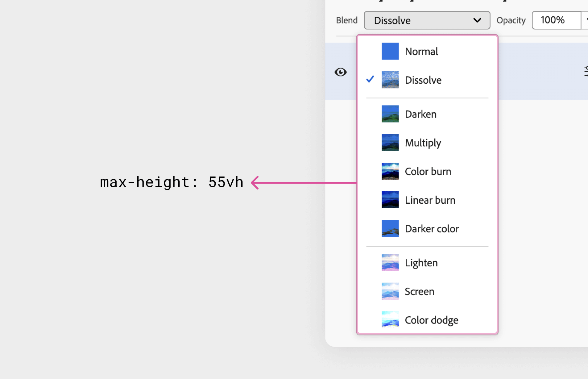Click the Darker color thumbnail icon
The width and height of the screenshot is (588, 379).
pyautogui.click(x=390, y=229)
